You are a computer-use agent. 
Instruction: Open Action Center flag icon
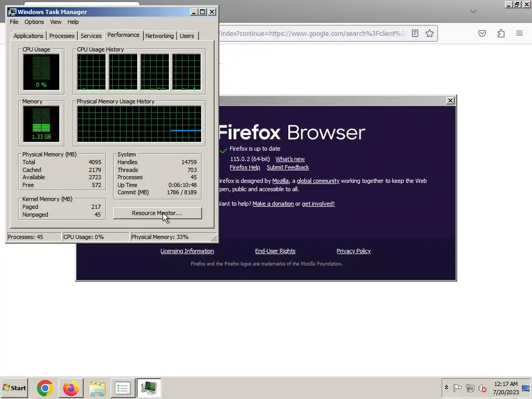click(x=457, y=388)
